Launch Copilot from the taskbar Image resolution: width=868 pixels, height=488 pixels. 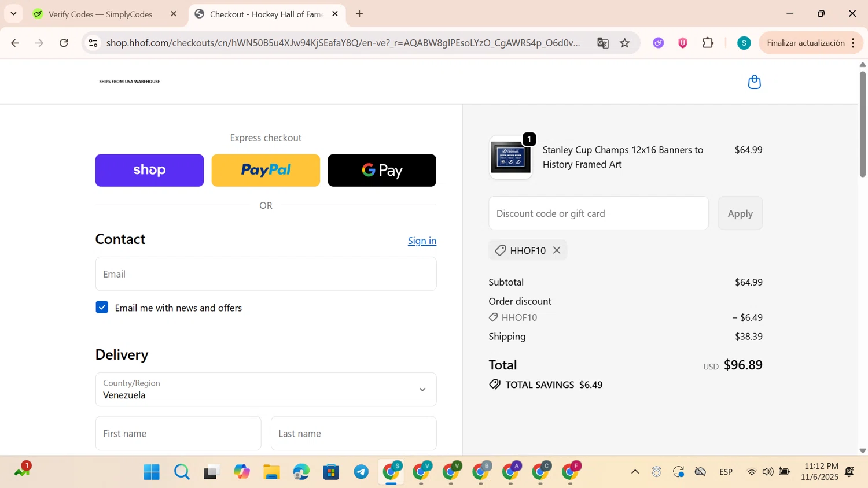pyautogui.click(x=241, y=472)
